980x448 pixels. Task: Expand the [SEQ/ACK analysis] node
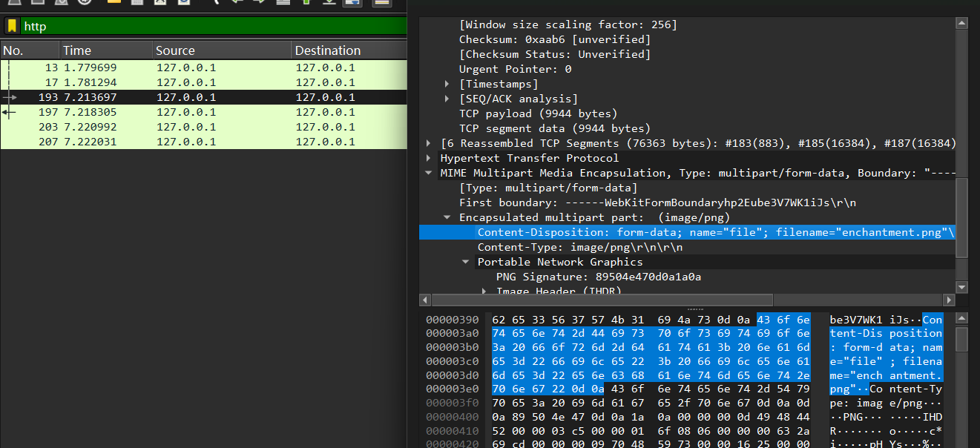coord(447,99)
